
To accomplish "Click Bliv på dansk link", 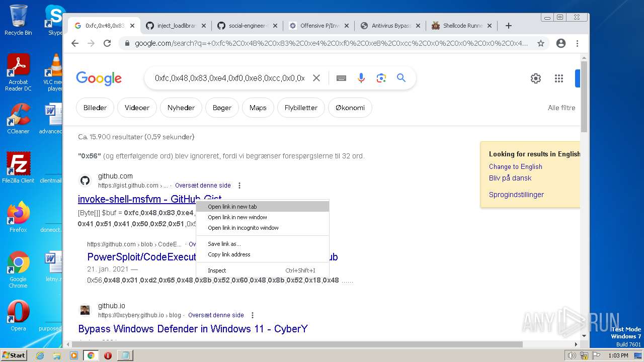I will click(x=510, y=178).
